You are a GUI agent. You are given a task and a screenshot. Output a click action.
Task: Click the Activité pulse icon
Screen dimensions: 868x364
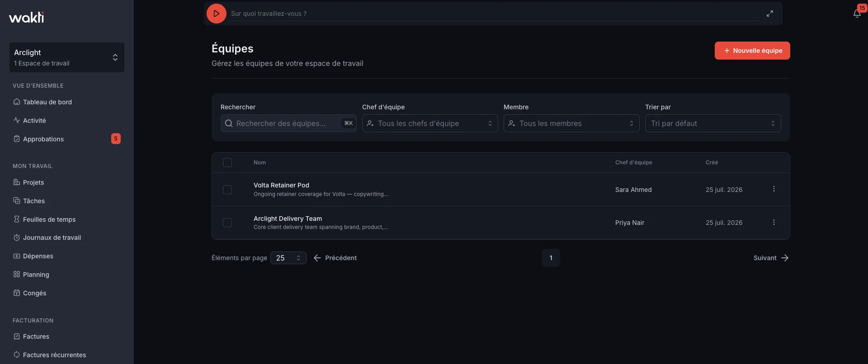pos(17,120)
